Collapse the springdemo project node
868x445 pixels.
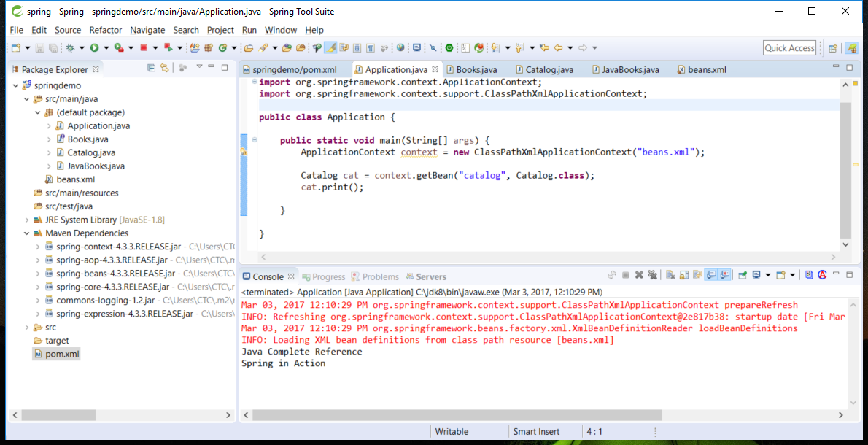15,86
